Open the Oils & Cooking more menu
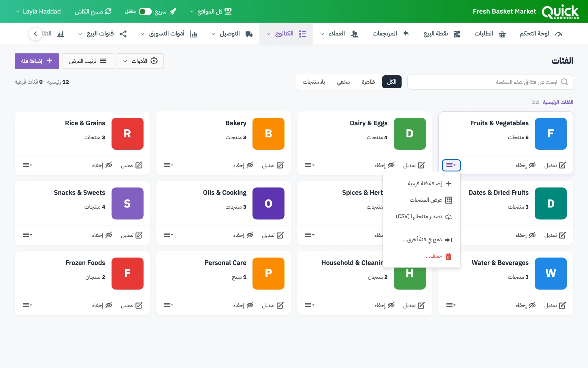This screenshot has width=588, height=368. (169, 235)
